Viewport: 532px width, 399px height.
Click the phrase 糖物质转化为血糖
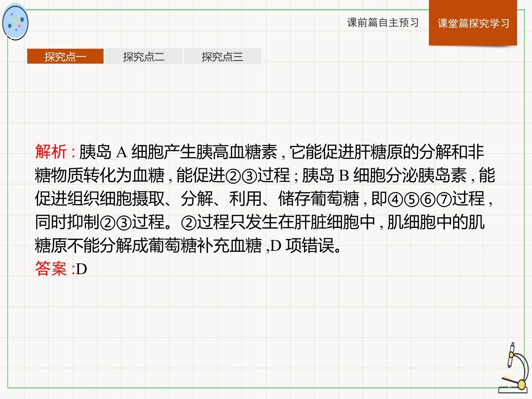pos(100,175)
